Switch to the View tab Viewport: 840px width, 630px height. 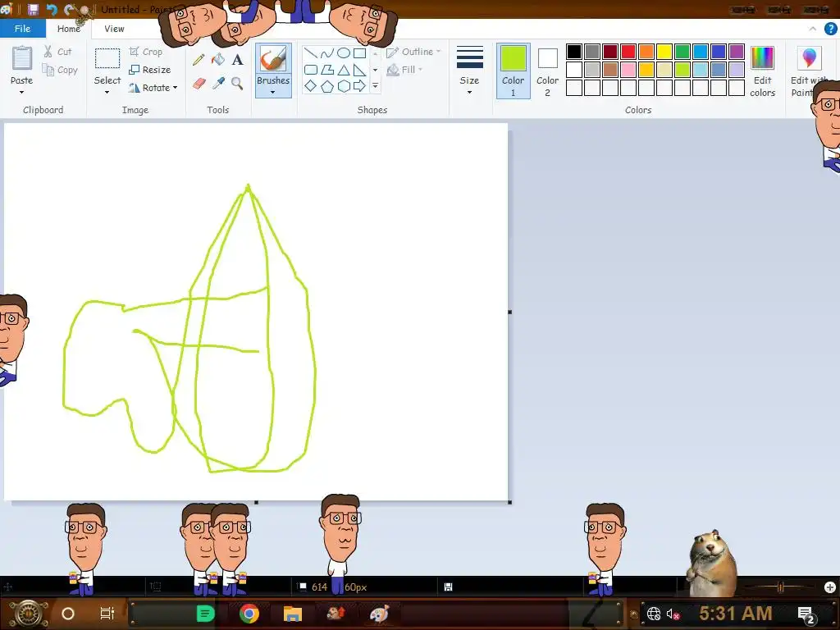[114, 29]
